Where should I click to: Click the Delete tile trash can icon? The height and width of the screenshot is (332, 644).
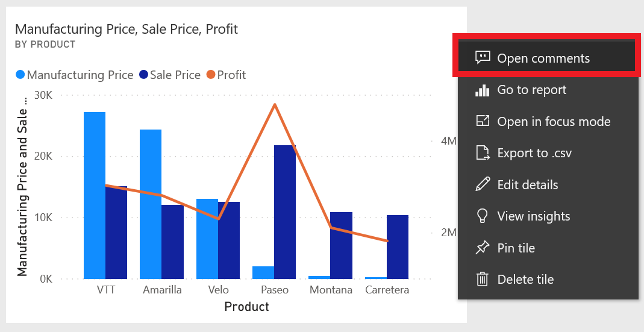click(482, 279)
